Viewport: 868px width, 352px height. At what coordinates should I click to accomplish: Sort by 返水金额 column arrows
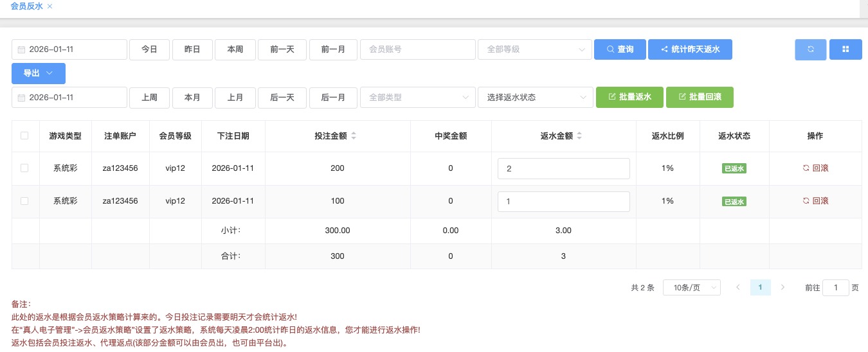pyautogui.click(x=579, y=136)
